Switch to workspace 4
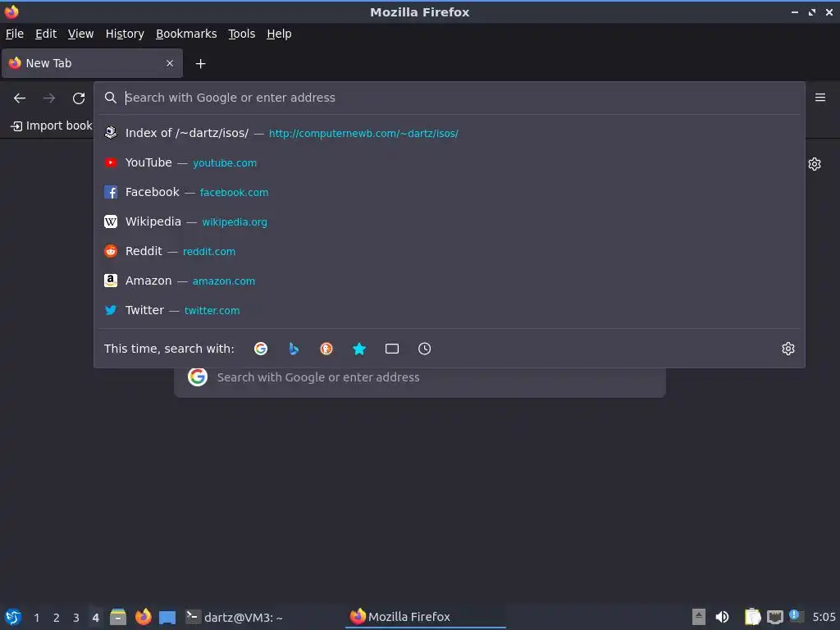 point(95,618)
